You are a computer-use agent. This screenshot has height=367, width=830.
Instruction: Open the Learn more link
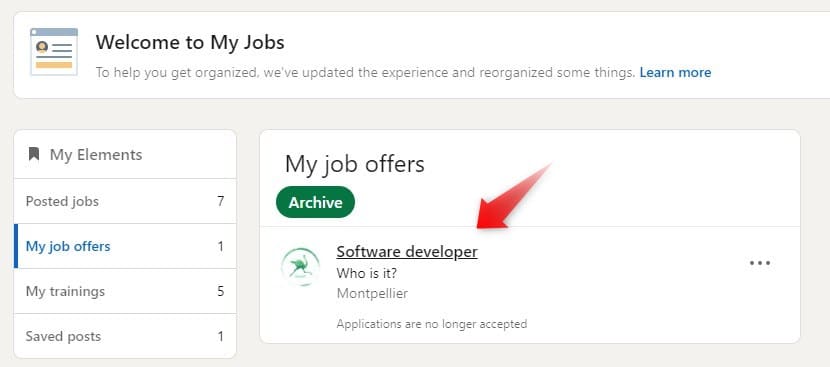click(675, 72)
